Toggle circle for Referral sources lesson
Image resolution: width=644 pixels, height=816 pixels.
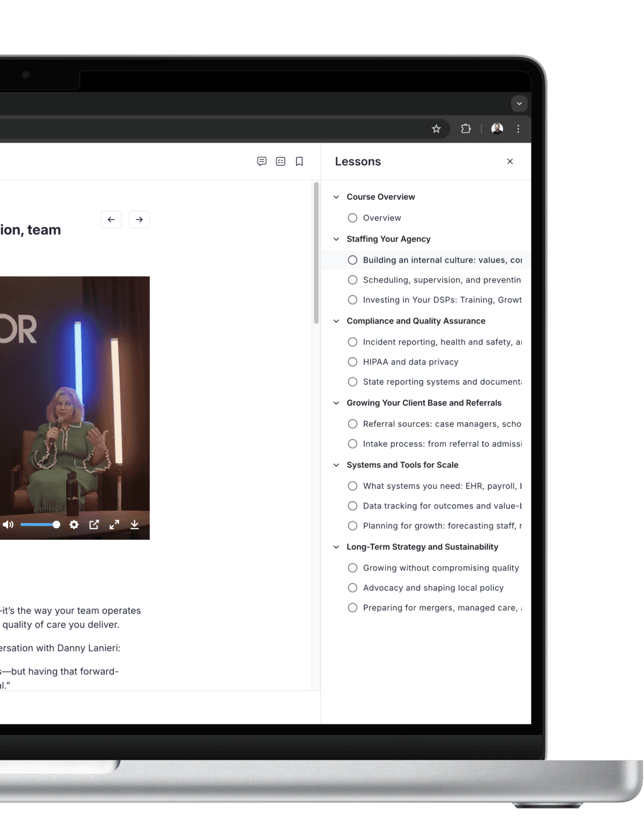[352, 424]
